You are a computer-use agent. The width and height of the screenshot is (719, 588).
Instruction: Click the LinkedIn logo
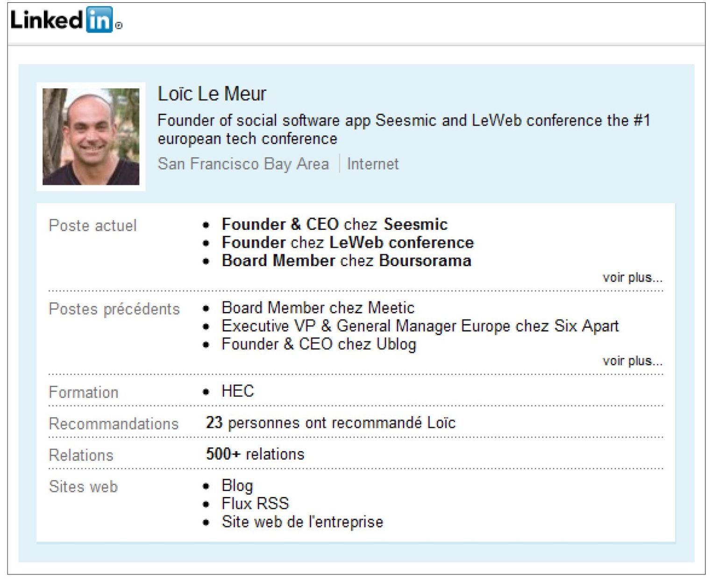coord(65,20)
